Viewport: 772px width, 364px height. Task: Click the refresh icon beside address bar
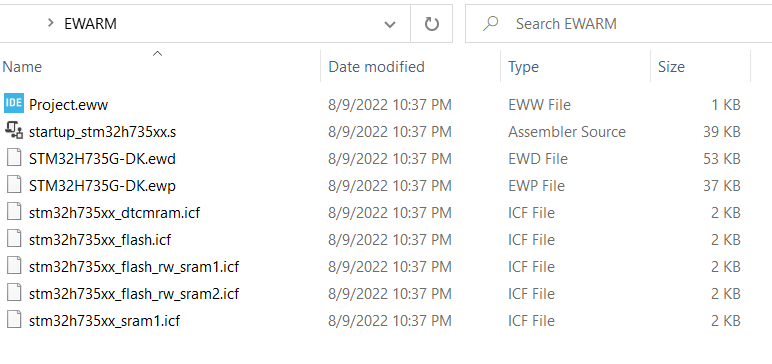click(x=431, y=24)
